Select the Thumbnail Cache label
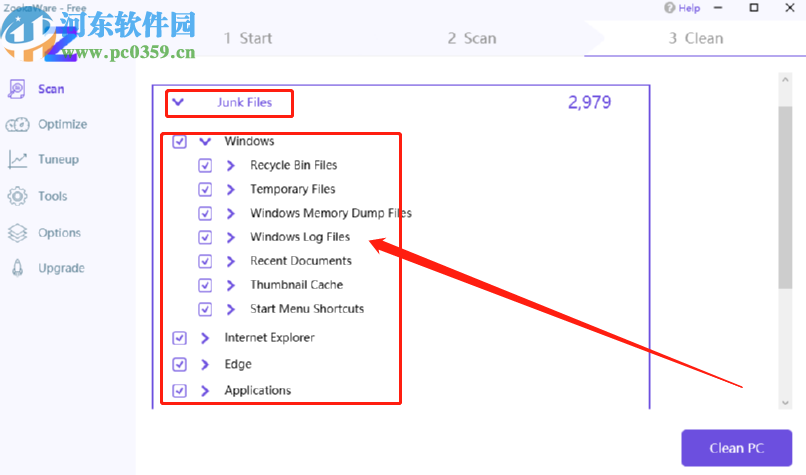The image size is (806, 475). pyautogui.click(x=297, y=285)
